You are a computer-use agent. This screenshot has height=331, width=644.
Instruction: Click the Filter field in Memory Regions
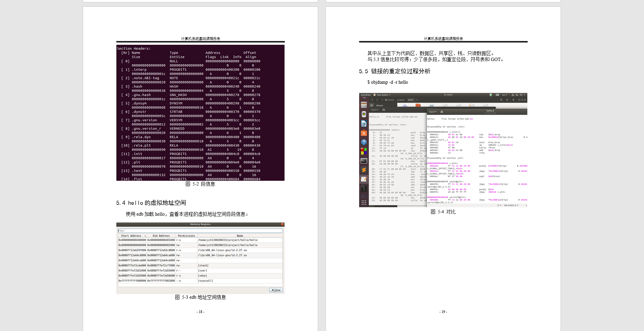coord(200,231)
